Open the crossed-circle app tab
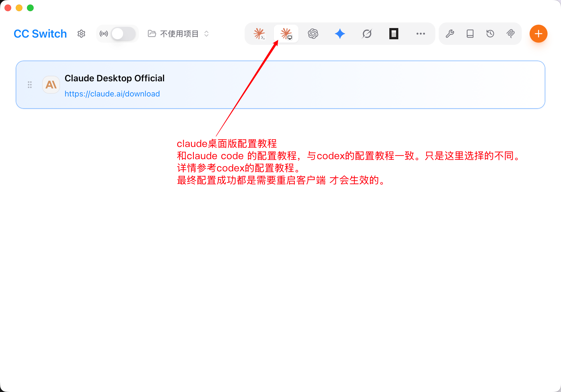The width and height of the screenshot is (561, 392). tap(367, 34)
